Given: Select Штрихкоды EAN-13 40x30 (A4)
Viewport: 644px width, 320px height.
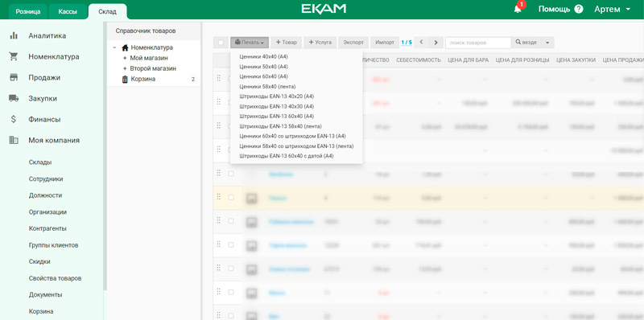Looking at the screenshot, I should pos(277,106).
